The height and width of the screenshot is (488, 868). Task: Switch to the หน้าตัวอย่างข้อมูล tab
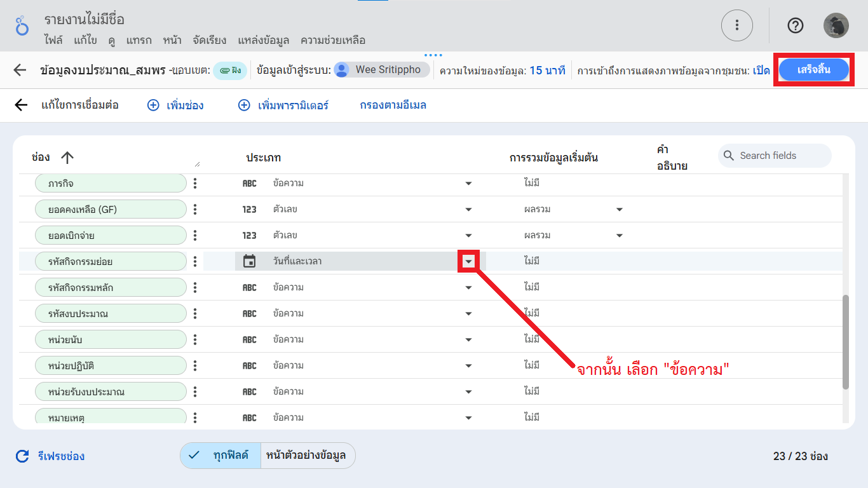point(308,456)
